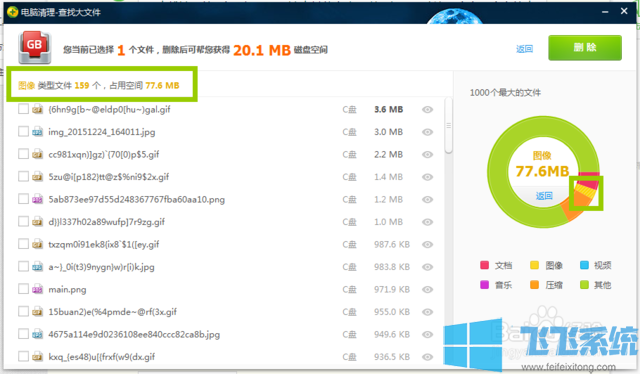Click eye icon on the 949.6 KB row

pos(427,334)
